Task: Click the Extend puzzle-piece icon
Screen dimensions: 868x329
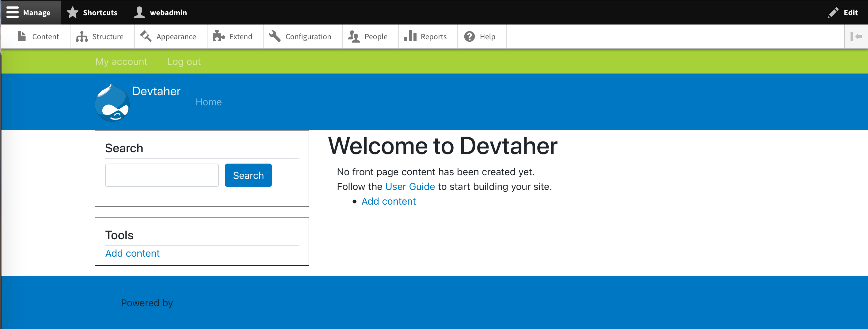Action: coord(219,36)
